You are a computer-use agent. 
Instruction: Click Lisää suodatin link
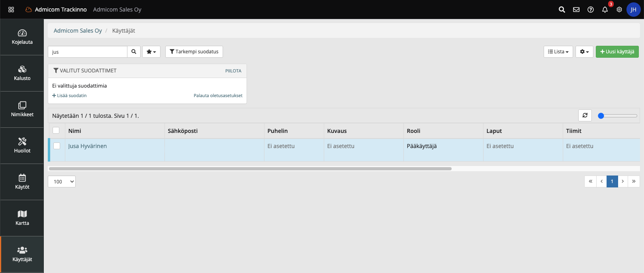coord(69,96)
